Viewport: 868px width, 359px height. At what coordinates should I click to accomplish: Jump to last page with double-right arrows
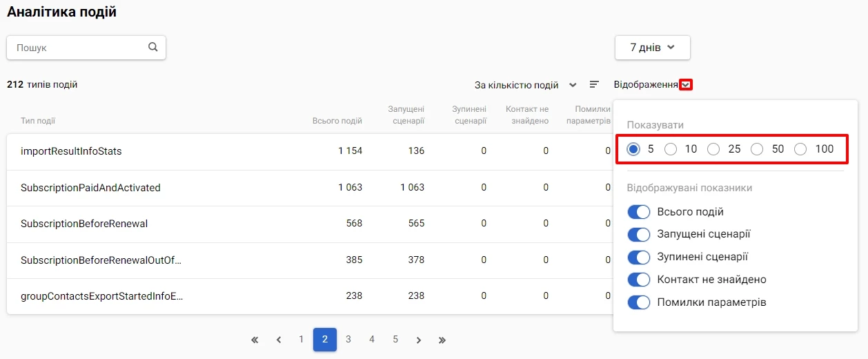[x=442, y=340]
